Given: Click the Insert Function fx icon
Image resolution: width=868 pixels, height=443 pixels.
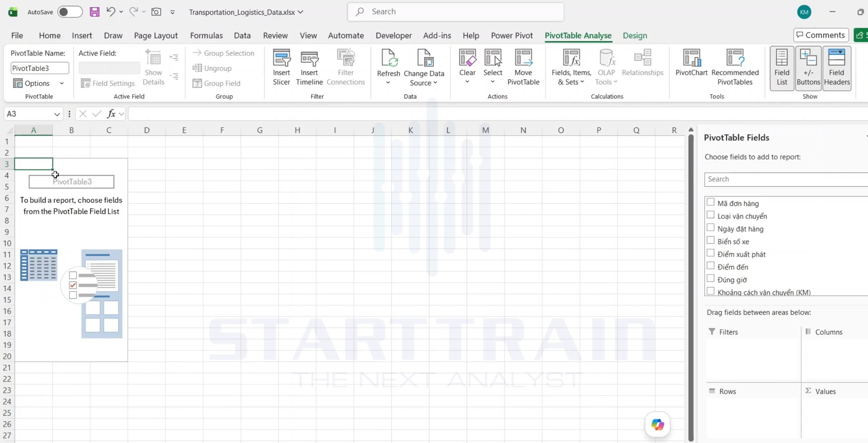Looking at the screenshot, I should click(111, 114).
